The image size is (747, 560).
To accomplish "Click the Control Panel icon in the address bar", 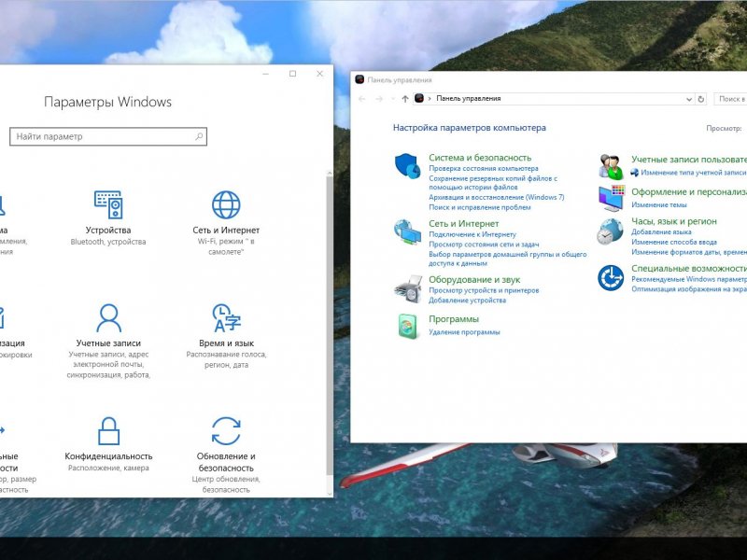I will click(419, 98).
